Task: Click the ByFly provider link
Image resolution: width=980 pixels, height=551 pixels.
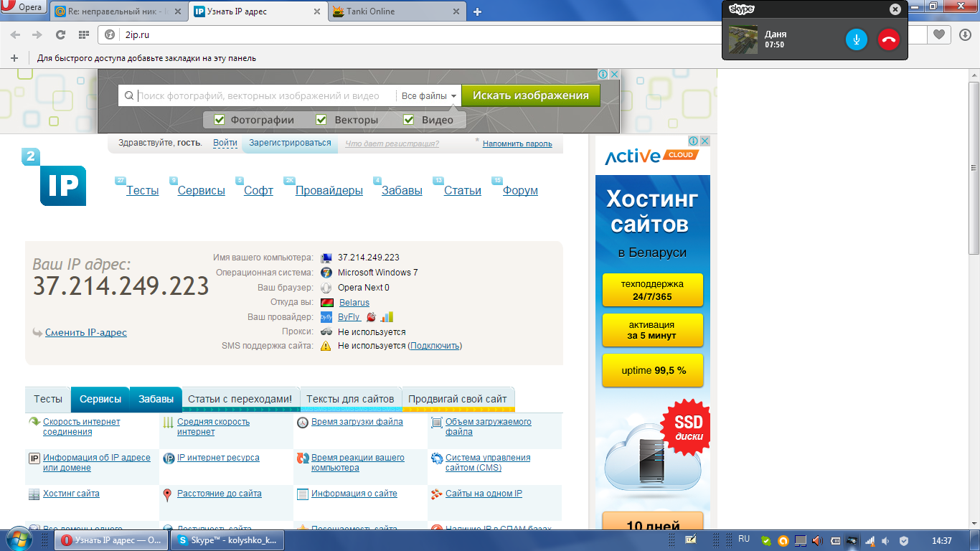Action: point(349,317)
